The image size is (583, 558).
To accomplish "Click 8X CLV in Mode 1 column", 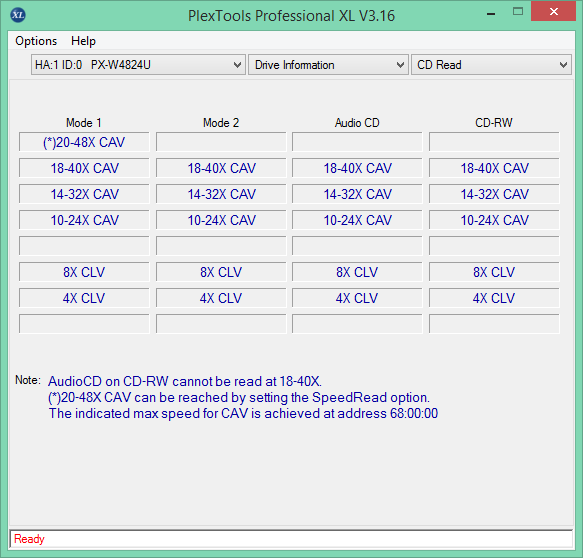I will 84,272.
